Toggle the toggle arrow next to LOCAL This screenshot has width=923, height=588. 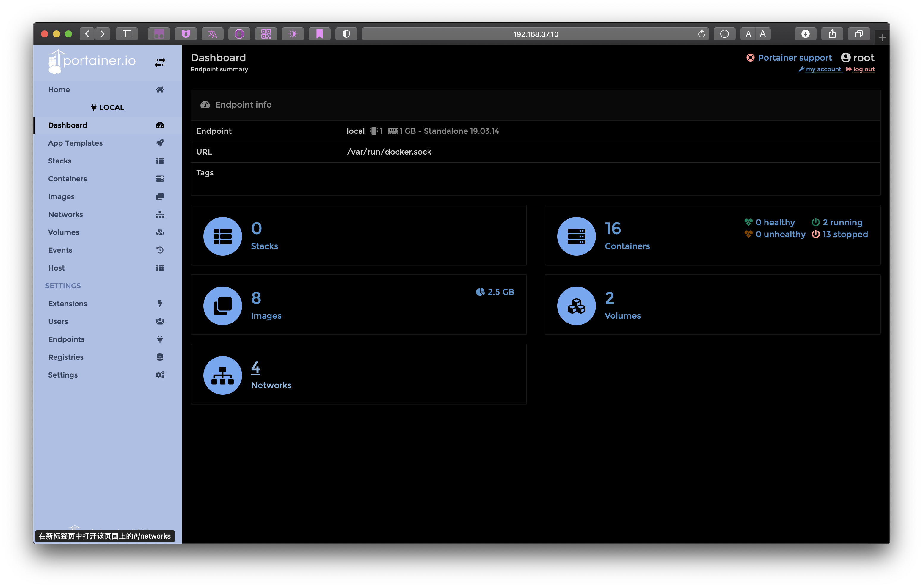coord(159,62)
